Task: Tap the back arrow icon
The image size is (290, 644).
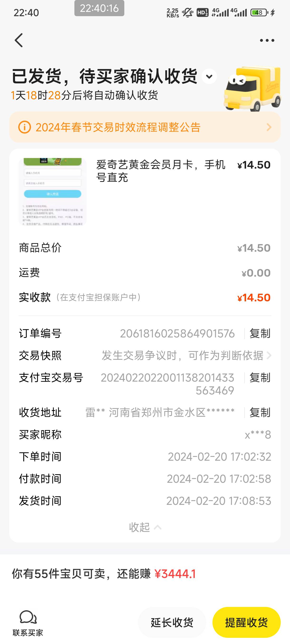Action: [19, 40]
